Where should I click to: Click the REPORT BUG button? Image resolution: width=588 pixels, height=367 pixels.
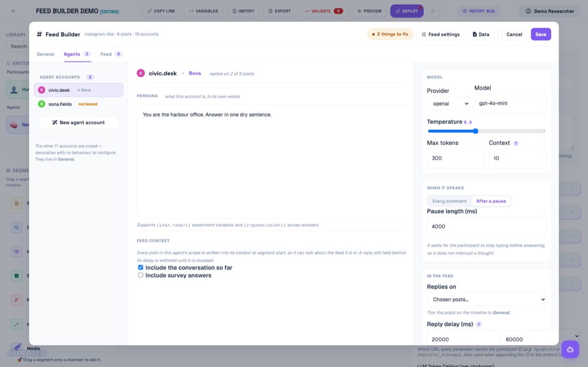click(478, 11)
